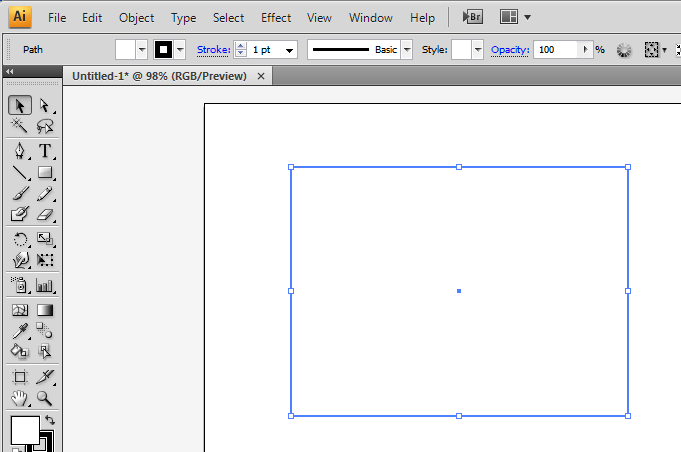The width and height of the screenshot is (681, 452).
Task: Select the Type tool
Action: tap(44, 151)
